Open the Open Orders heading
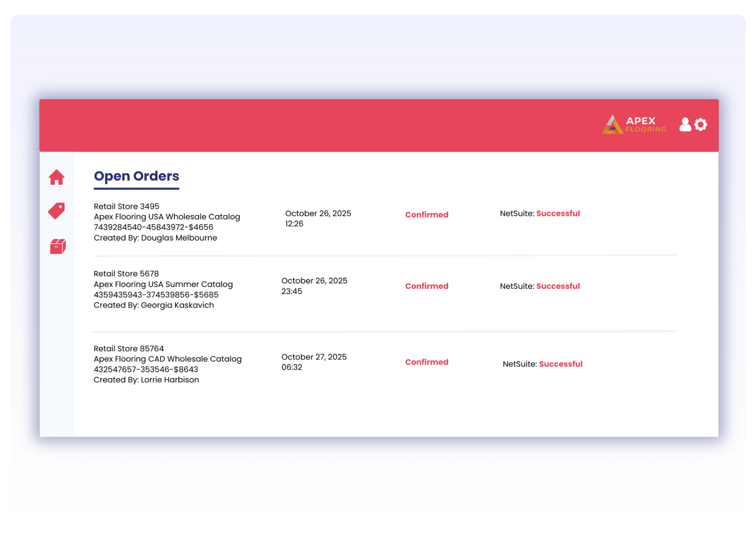The image size is (756, 540). 136,176
